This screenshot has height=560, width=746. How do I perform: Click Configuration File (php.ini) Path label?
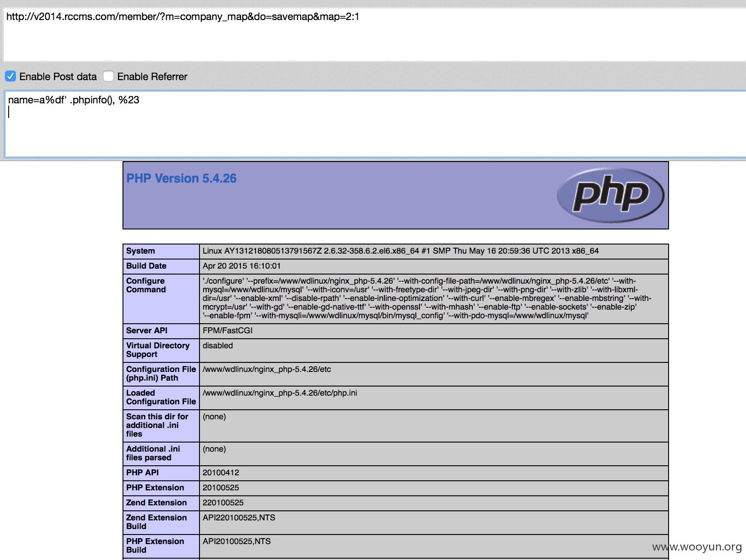(161, 373)
